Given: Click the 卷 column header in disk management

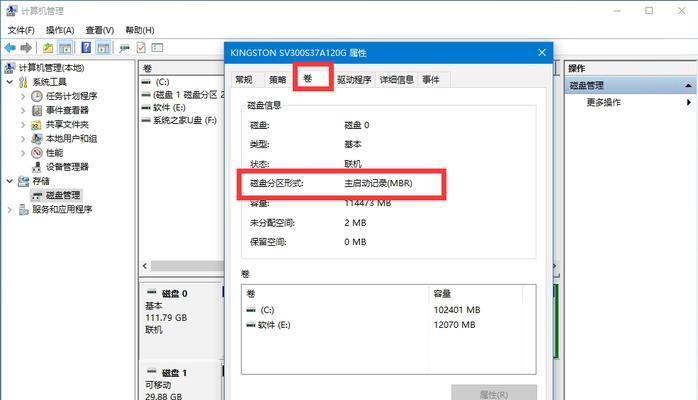Looking at the screenshot, I should 181,68.
